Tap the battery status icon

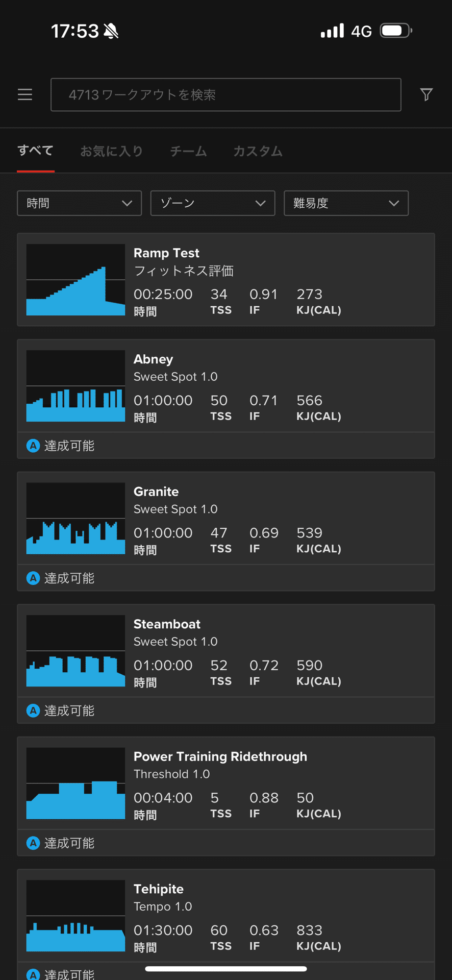pos(396,31)
